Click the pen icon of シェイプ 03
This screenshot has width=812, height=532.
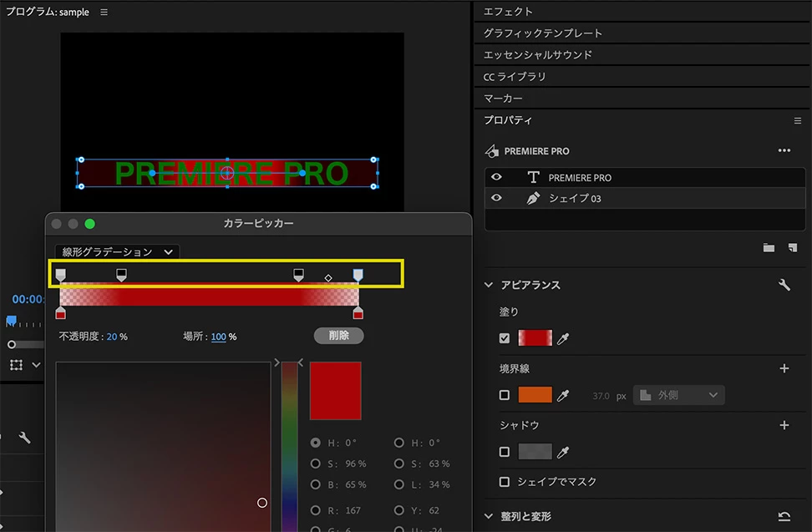pos(533,198)
